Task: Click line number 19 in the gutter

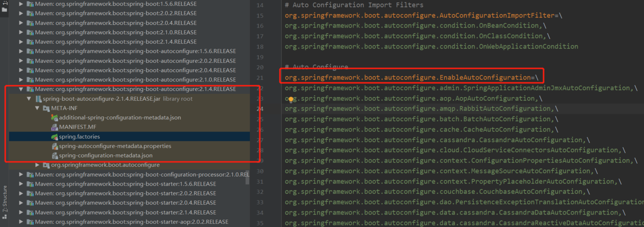Action: coord(260,57)
